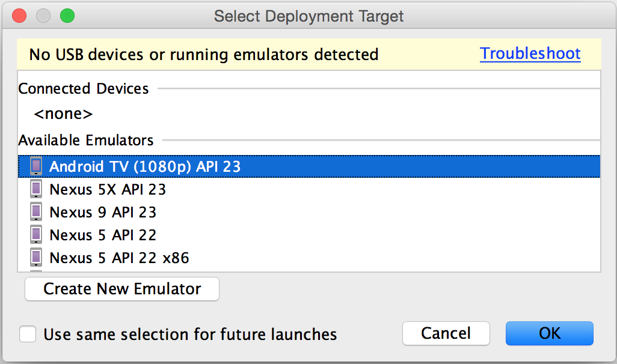Select the Nexus 5 API 22 x86 emulator row

309,258
